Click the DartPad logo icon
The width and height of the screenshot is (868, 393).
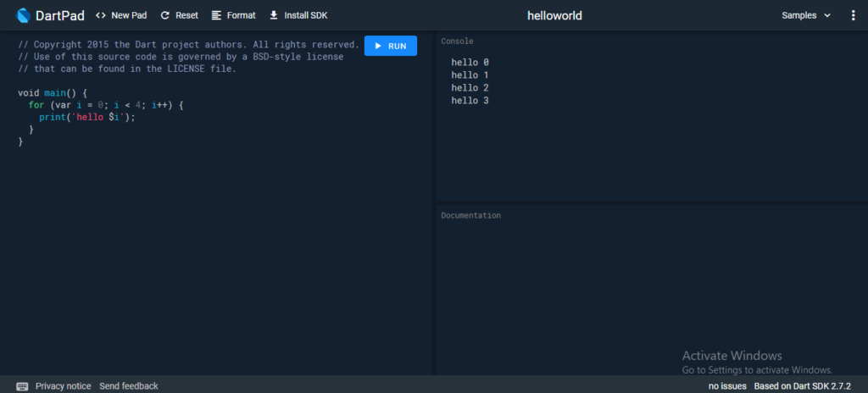pos(23,15)
